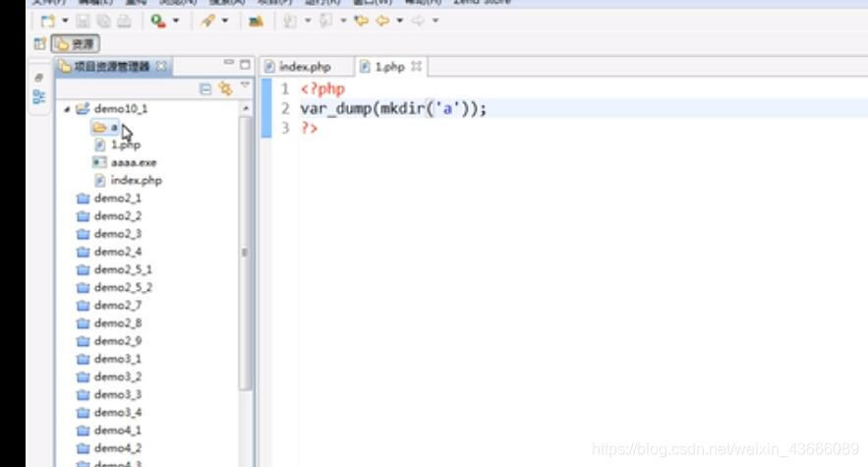The height and width of the screenshot is (467, 868).
Task: Click the rocket external tools icon
Action: tap(207, 21)
